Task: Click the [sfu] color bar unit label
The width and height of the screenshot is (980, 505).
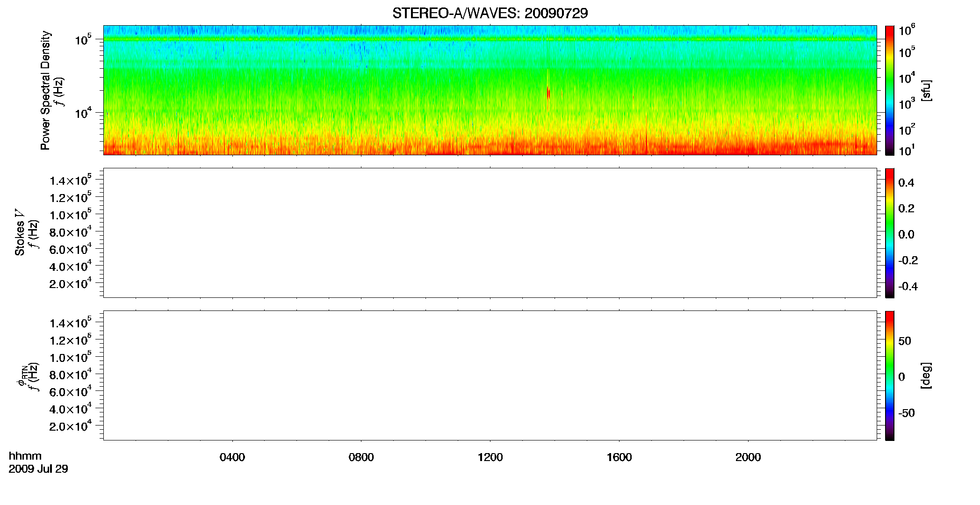Action: point(926,91)
